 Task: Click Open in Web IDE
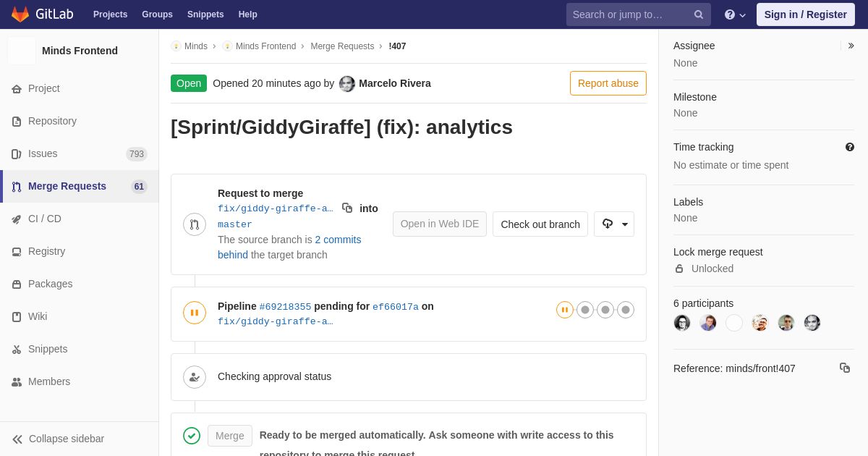click(440, 224)
